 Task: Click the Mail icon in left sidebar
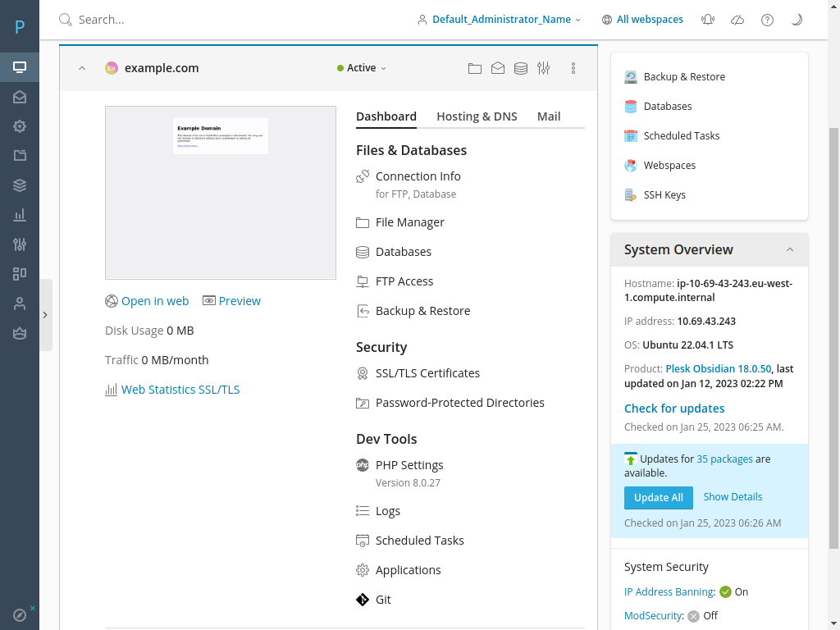[x=20, y=97]
